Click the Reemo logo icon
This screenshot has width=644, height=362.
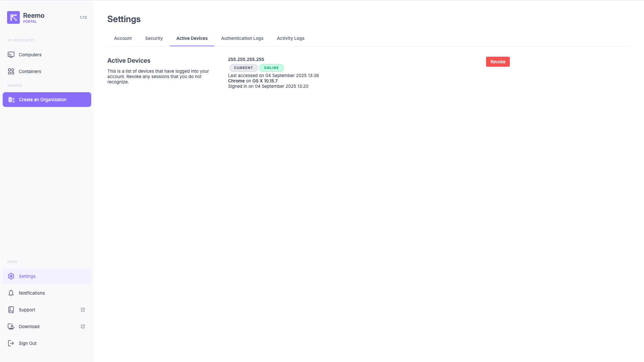coord(13,17)
